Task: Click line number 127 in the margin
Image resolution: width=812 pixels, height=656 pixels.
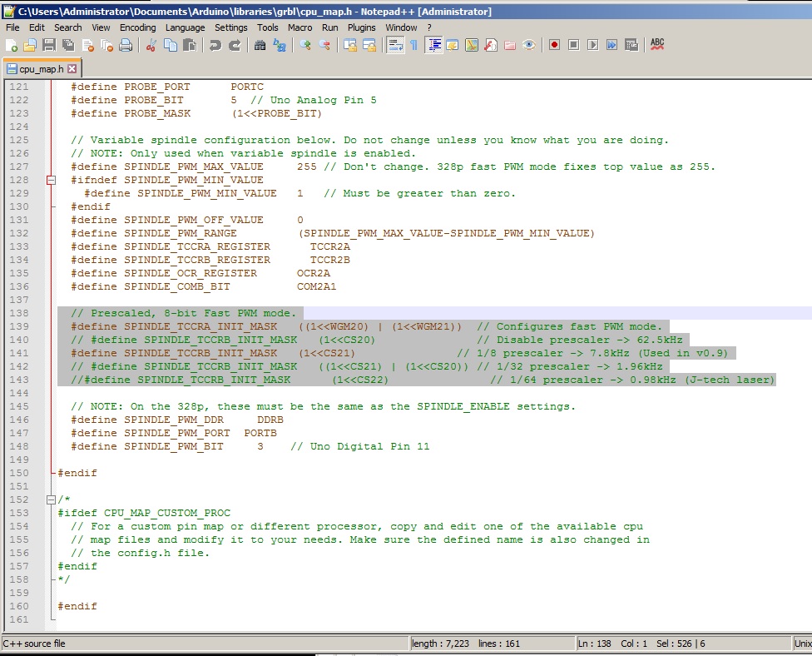Action: coord(19,166)
